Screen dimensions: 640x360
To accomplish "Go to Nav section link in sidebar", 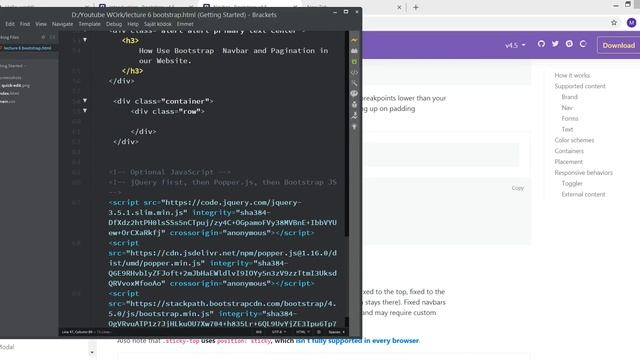I will (x=567, y=108).
